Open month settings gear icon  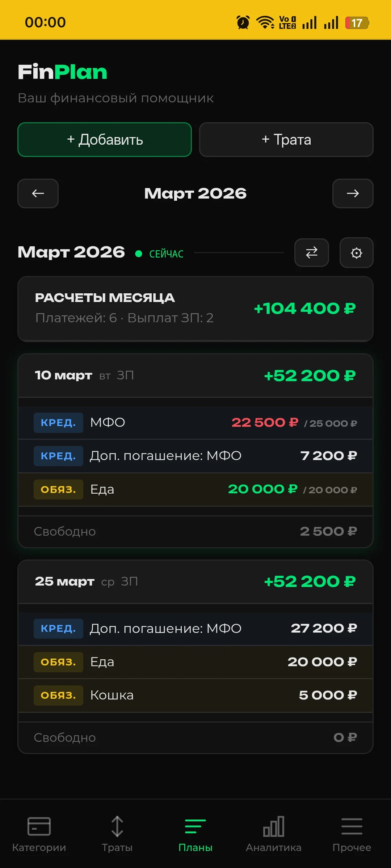[x=356, y=253]
